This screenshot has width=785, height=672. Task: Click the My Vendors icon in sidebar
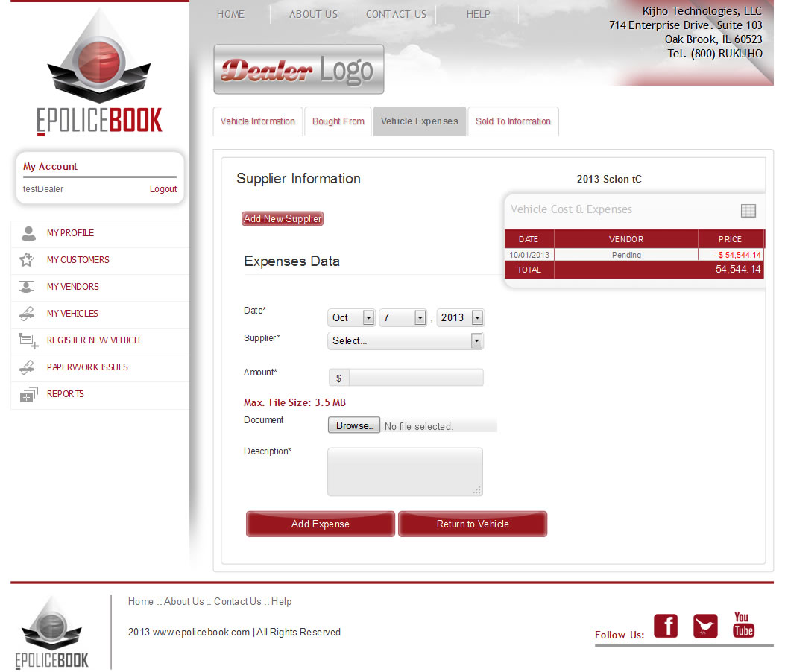pos(27,287)
